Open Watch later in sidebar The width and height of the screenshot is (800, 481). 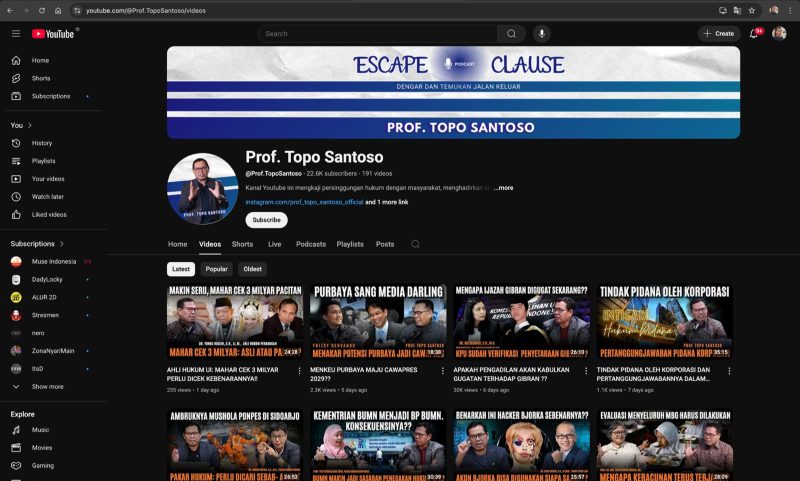[47, 196]
